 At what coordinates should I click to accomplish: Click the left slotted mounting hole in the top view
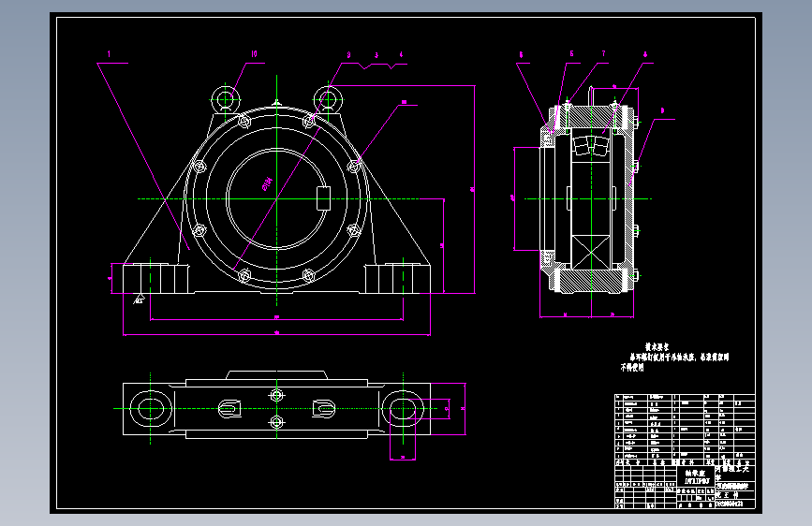click(150, 408)
